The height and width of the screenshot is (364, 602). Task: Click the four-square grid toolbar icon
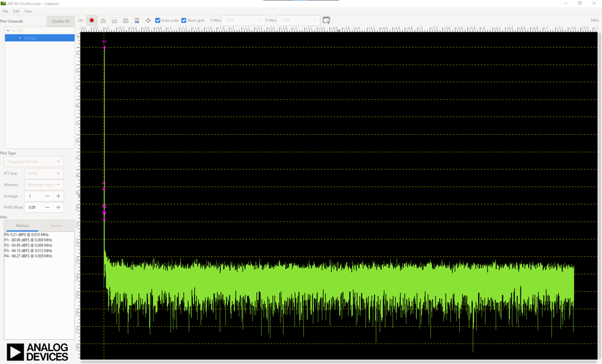pos(126,21)
